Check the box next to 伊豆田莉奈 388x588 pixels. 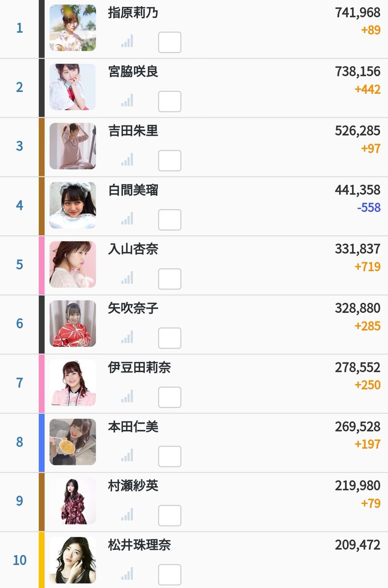(x=170, y=397)
